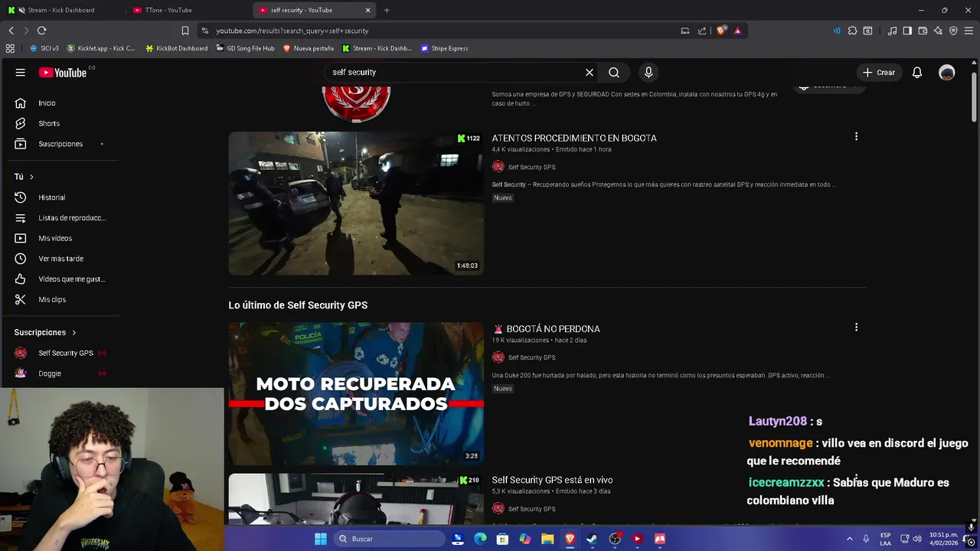This screenshot has height=551, width=980.
Task: Click the address bar URL
Action: point(292,31)
